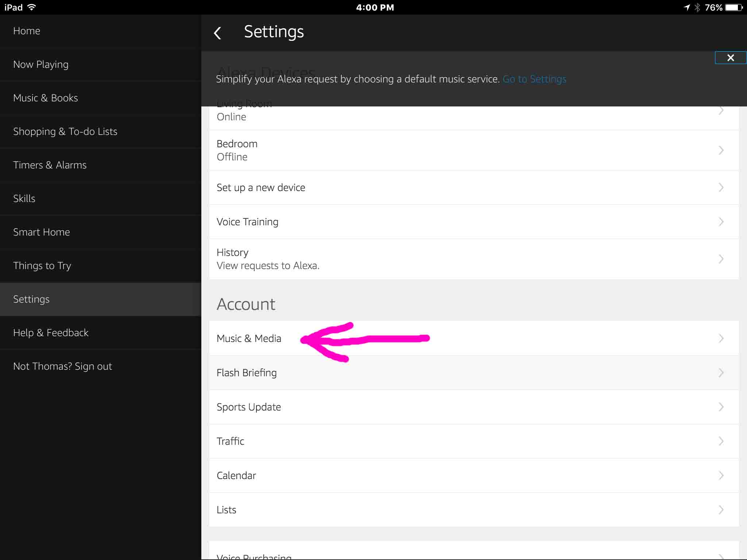Select Skills in the sidebar

click(101, 199)
